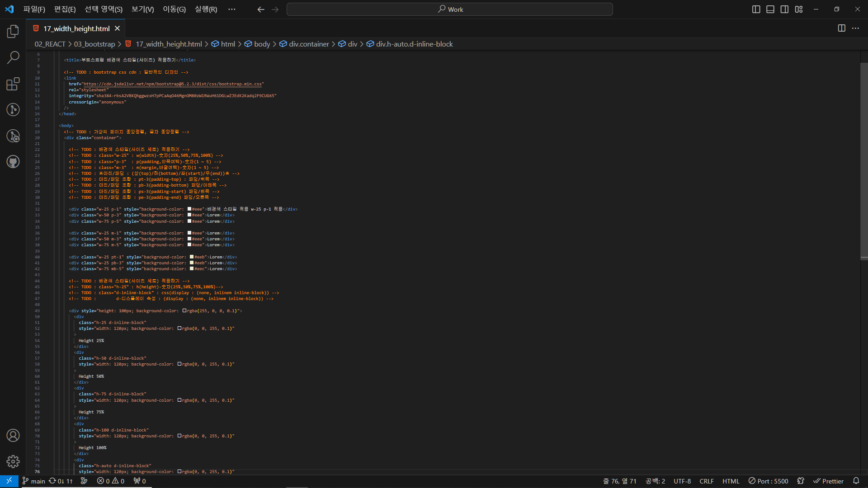Open the Source Control view
Screen dimensions: 868x488
13,109
